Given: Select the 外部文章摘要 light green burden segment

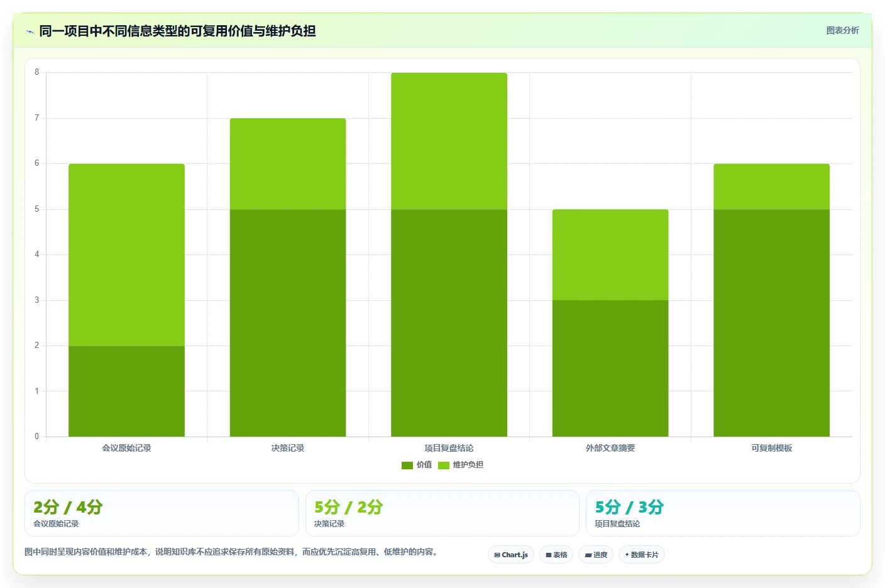Looking at the screenshot, I should pos(610,254).
